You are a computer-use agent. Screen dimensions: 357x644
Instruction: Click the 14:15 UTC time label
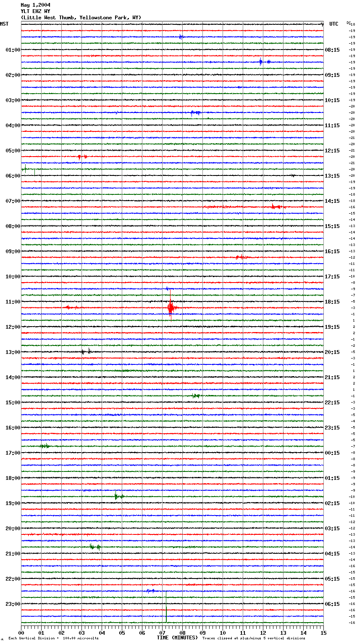point(332,201)
